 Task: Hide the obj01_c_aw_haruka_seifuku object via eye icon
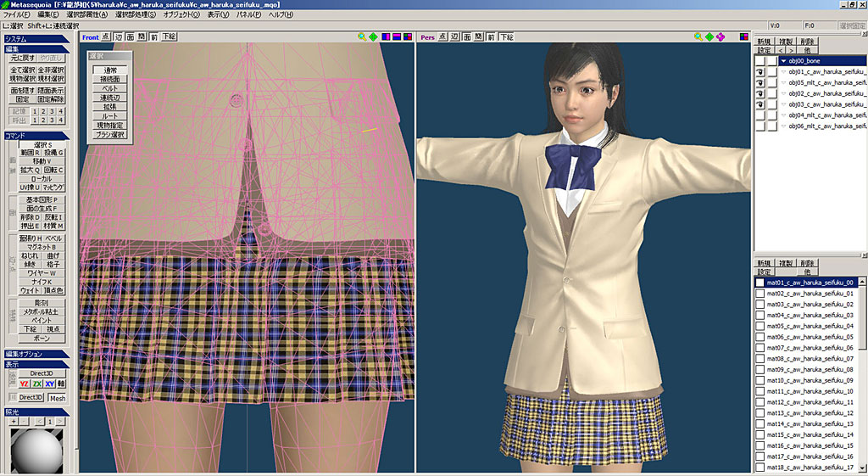point(760,72)
